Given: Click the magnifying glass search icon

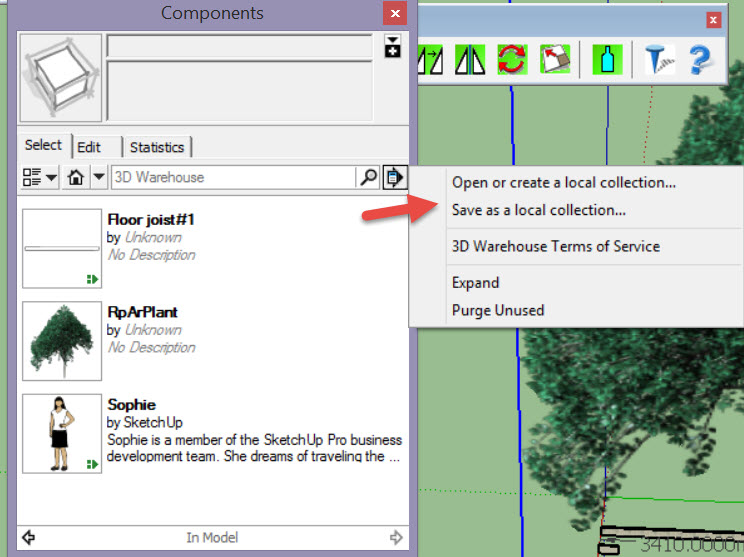Looking at the screenshot, I should click(369, 177).
